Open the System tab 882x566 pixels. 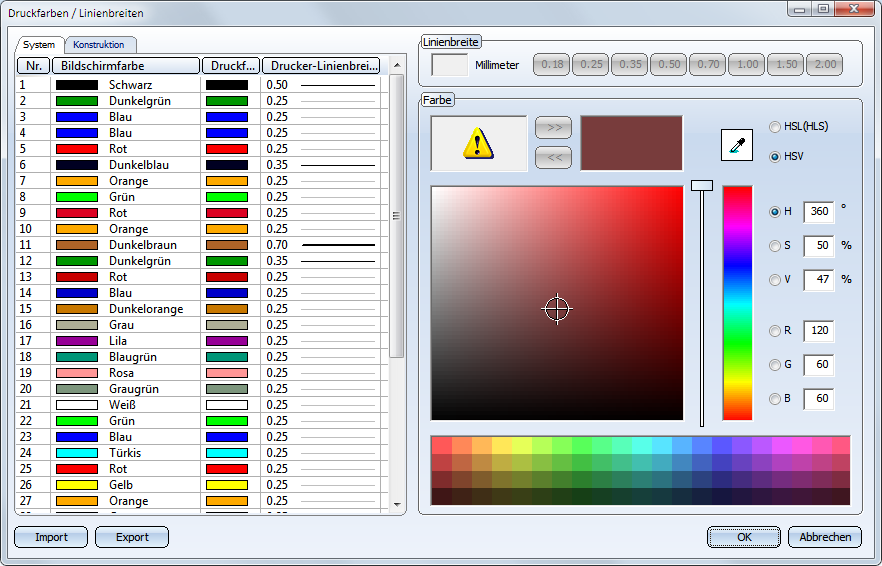[x=40, y=45]
